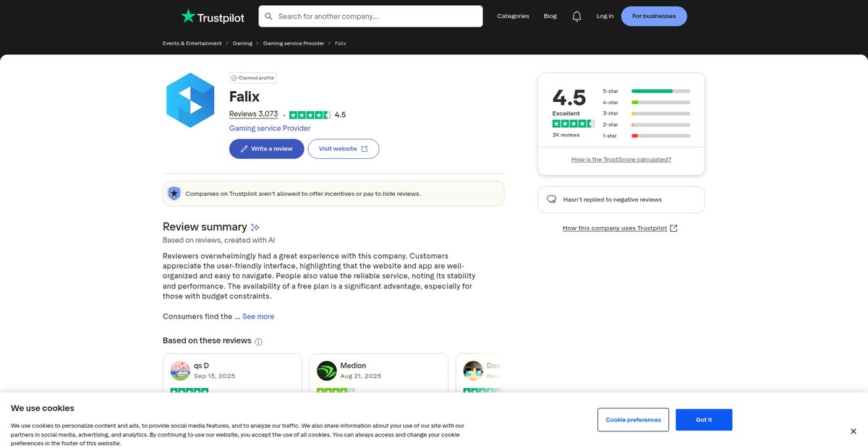Screen dimensions: 868x448
Task: Click the For businesses button
Action: click(x=654, y=16)
